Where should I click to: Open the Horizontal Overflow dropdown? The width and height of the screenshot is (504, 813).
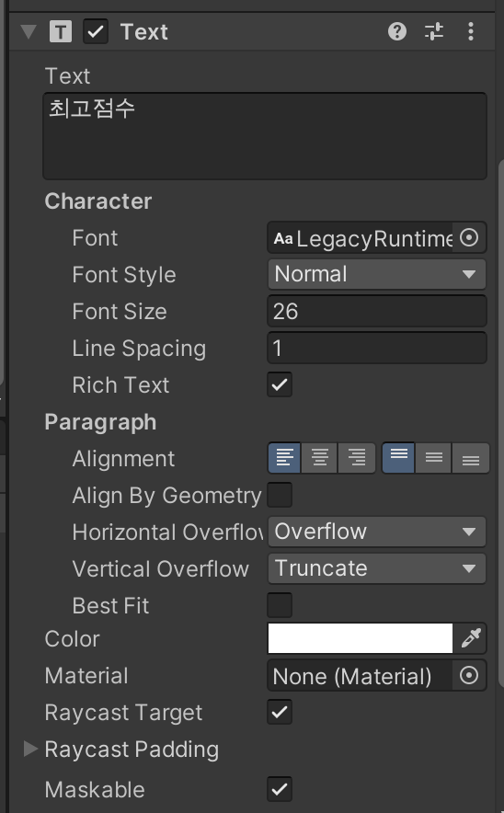point(377,532)
